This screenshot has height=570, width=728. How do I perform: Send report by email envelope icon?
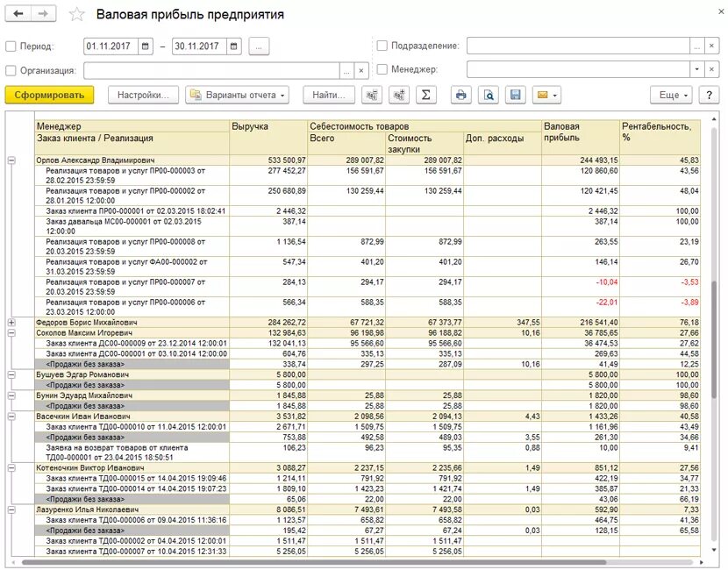[x=547, y=95]
